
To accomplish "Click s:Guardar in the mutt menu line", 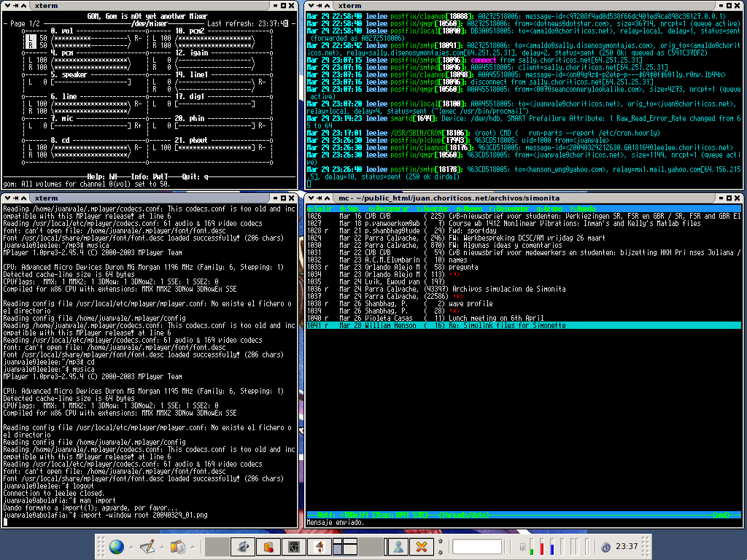I will click(x=433, y=209).
